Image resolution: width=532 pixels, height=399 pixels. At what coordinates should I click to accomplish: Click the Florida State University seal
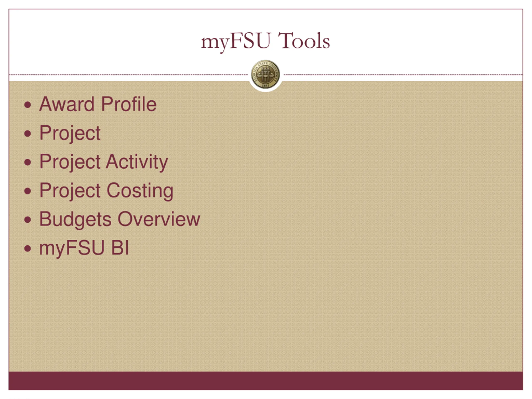265,74
